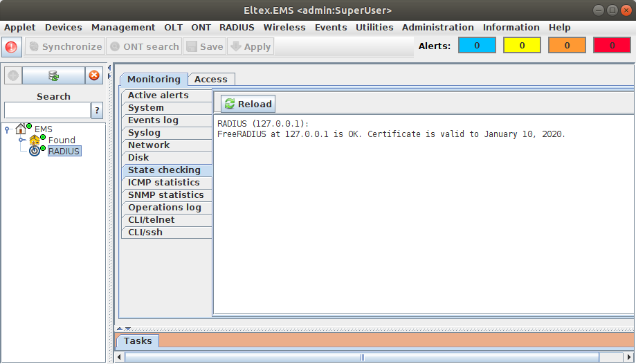Open the Utilities menu
Screen dimensions: 636x364
point(374,27)
